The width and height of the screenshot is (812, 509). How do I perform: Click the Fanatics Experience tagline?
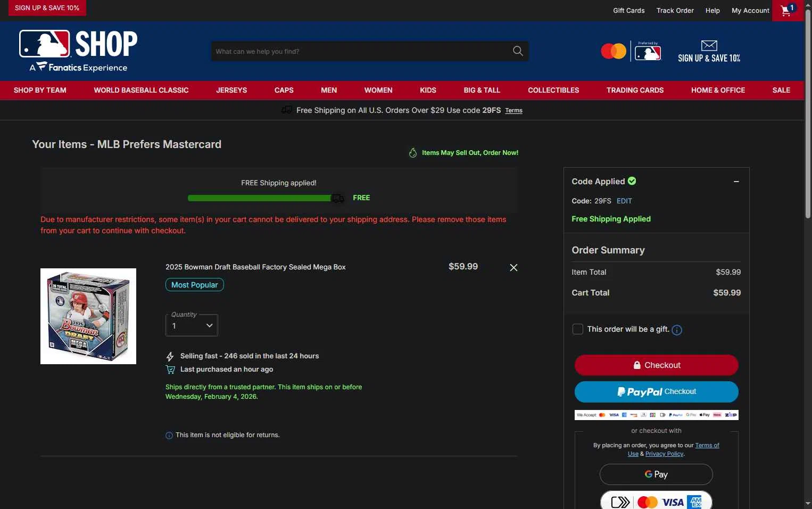(x=78, y=68)
